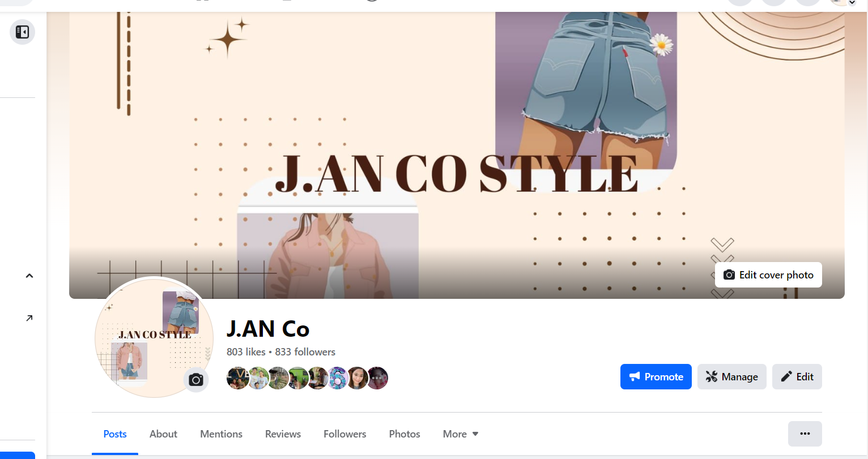
Task: Switch to the About tab
Action: [x=163, y=434]
